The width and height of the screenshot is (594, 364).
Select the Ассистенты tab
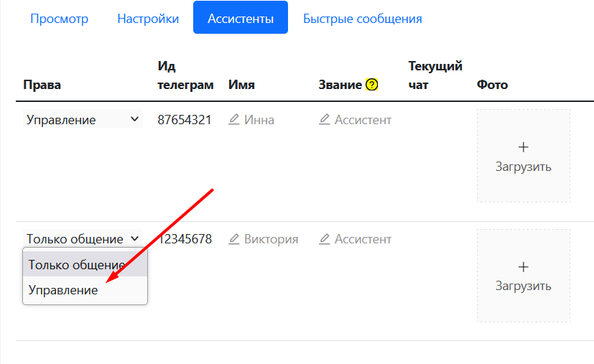click(241, 17)
